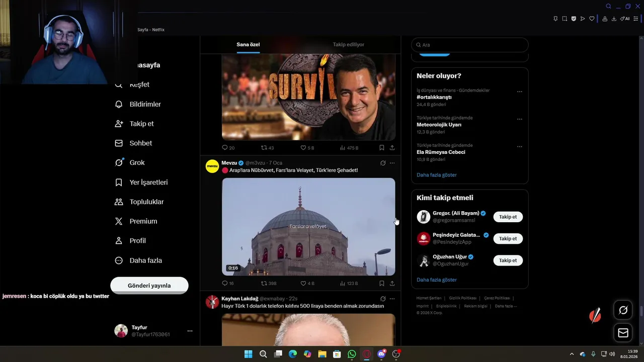Show more trends under Neler oluyor
Viewport: 644px width, 362px height.
click(x=437, y=175)
